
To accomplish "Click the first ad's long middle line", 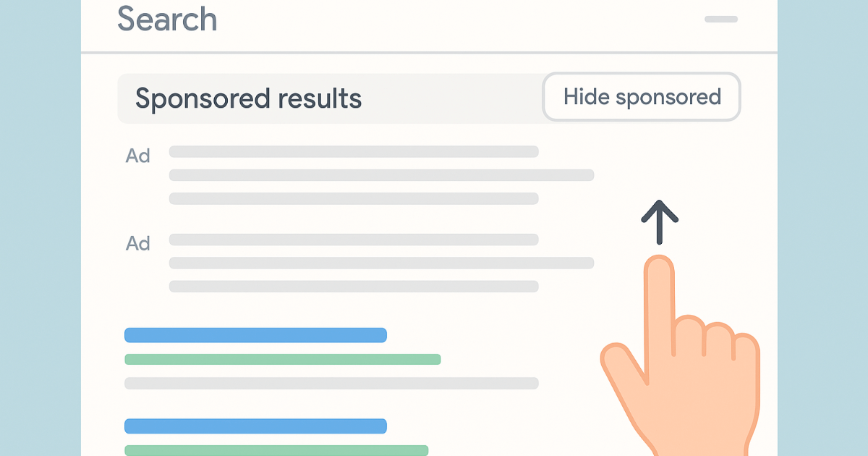I will (x=381, y=175).
